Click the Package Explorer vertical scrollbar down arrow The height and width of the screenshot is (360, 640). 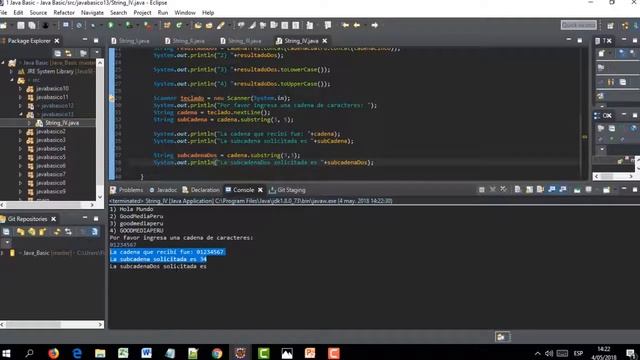[x=100, y=197]
